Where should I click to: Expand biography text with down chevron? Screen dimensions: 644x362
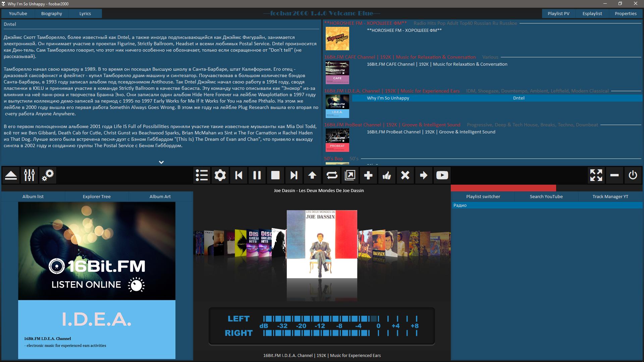click(161, 162)
